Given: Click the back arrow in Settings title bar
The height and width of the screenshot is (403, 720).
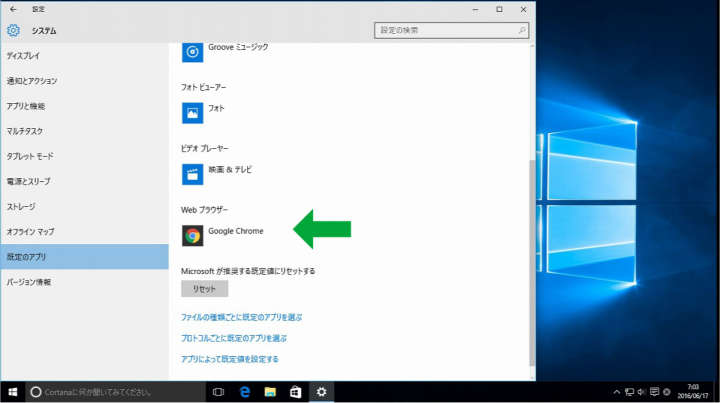Looking at the screenshot, I should pyautogui.click(x=13, y=9).
